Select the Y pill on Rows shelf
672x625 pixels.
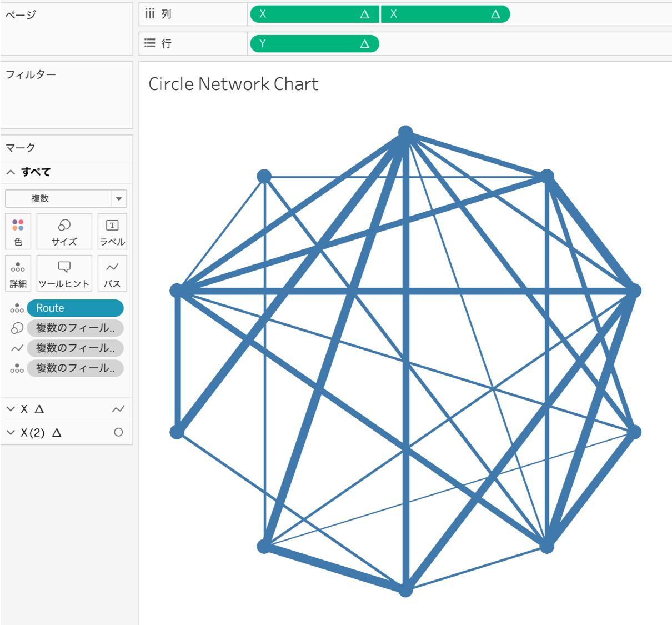[x=315, y=44]
